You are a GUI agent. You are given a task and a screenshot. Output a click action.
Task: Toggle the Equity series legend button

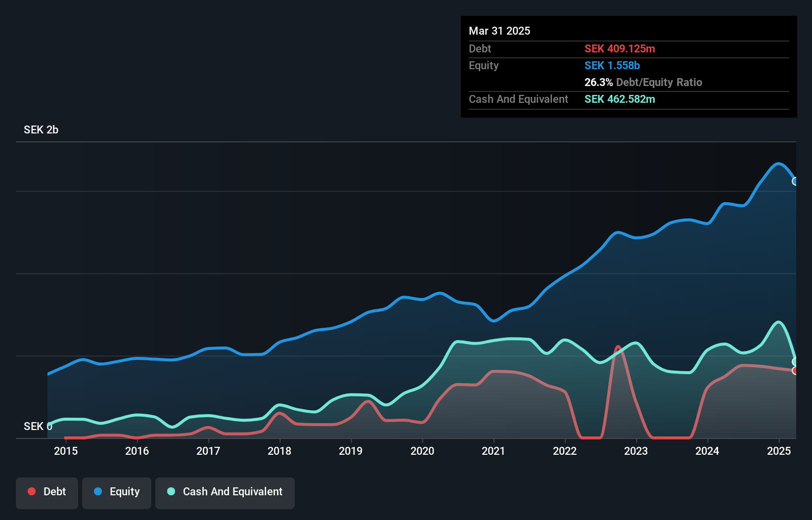[x=117, y=492]
